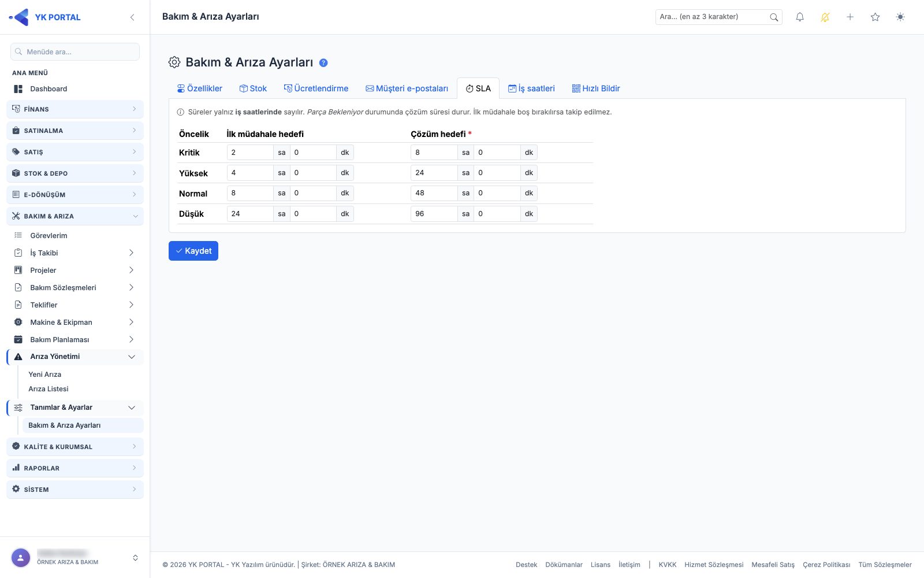
Task: Click the sidebar menu search box
Action: pyautogui.click(x=75, y=51)
